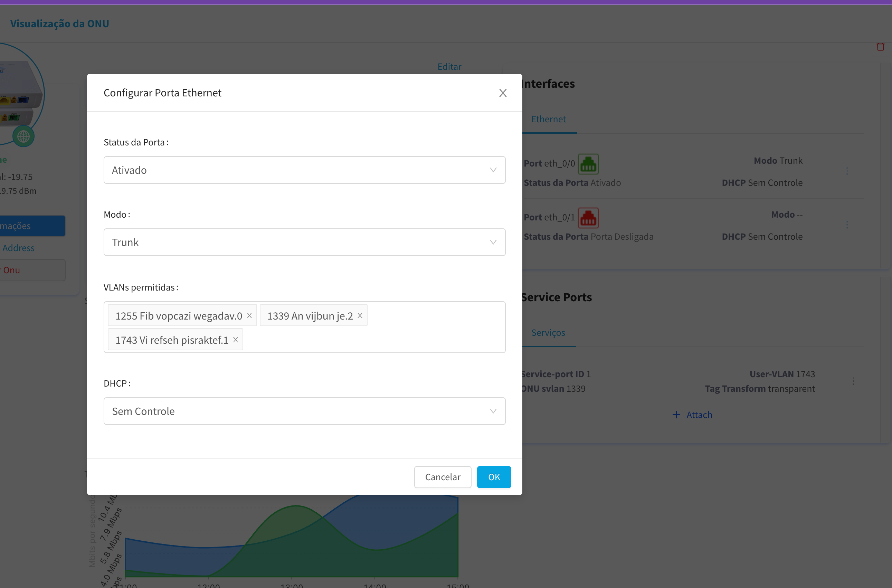
Task: Click the red eth_0/1 port icon
Action: tap(588, 218)
